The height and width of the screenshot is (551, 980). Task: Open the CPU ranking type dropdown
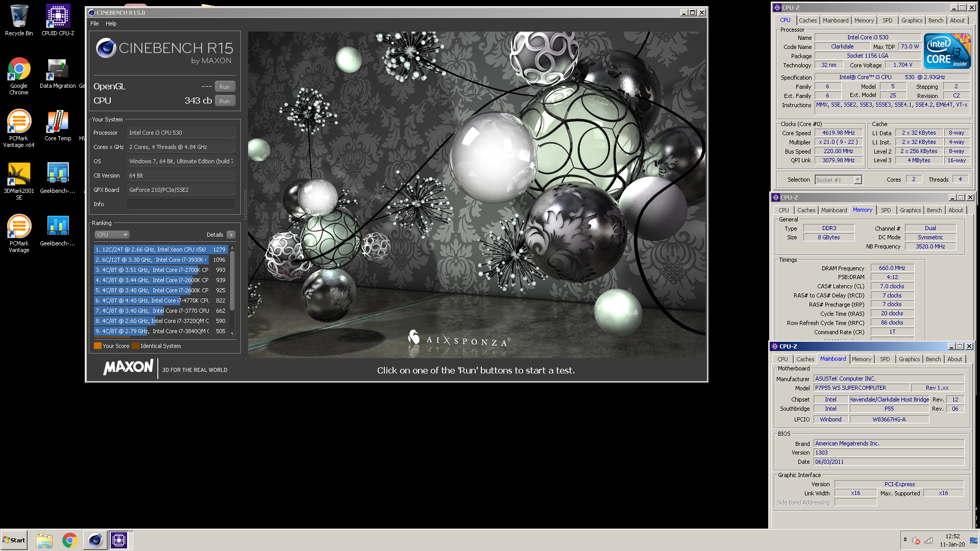[x=112, y=235]
